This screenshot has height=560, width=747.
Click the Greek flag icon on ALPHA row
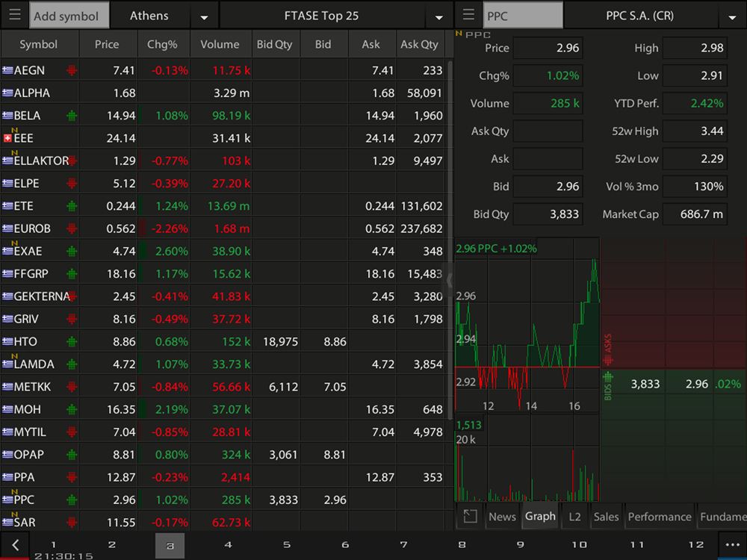[7, 93]
